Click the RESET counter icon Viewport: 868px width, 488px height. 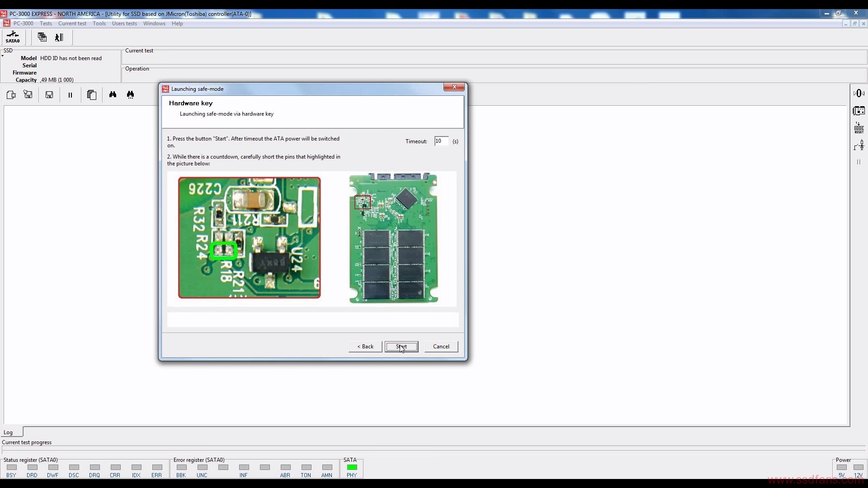point(859,128)
